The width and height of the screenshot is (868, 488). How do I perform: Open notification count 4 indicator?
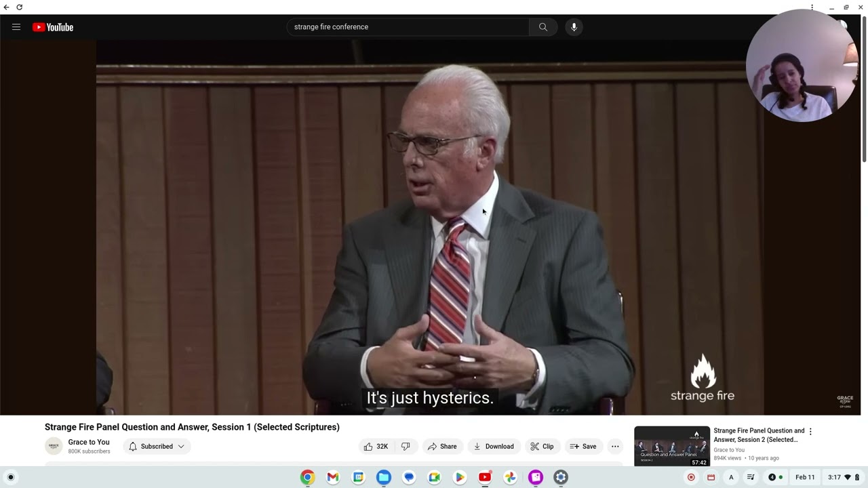tap(775, 477)
